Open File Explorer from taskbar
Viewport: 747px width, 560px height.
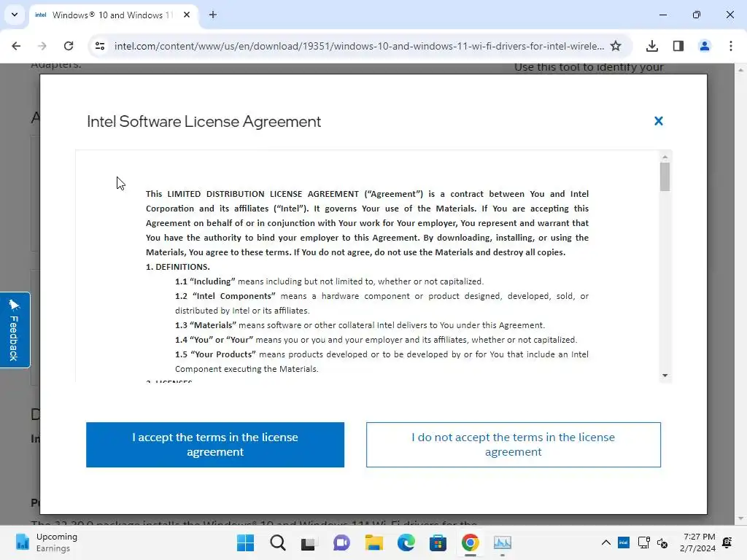point(374,542)
